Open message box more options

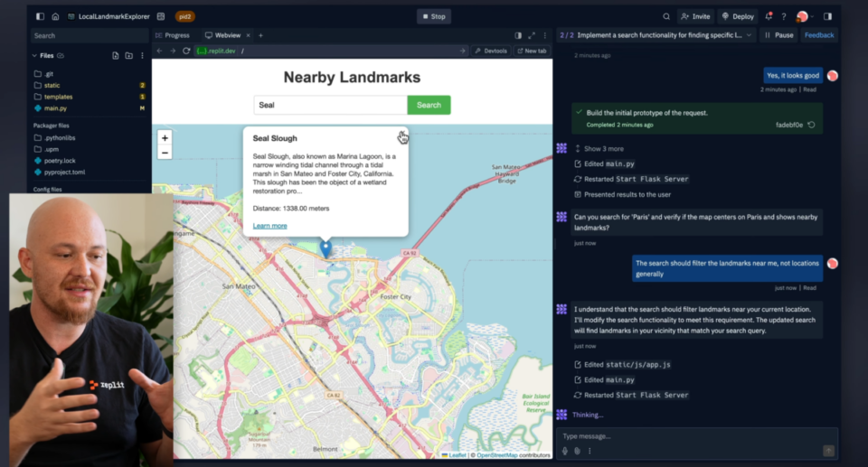click(590, 451)
